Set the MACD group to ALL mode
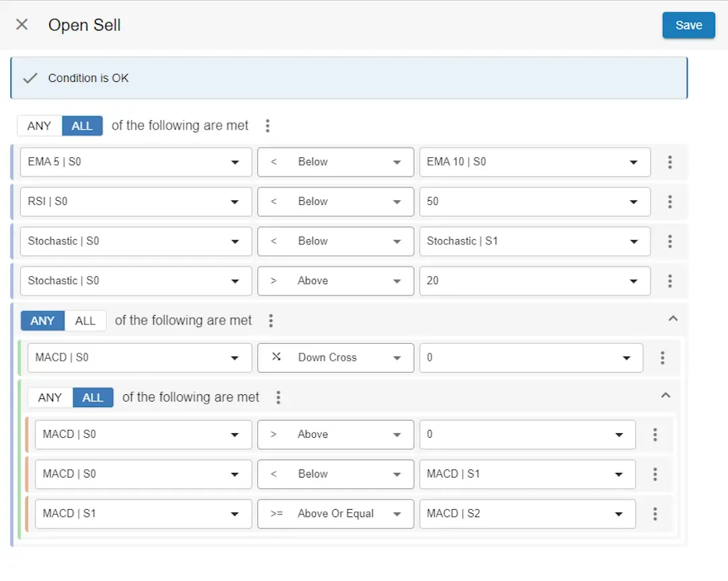This screenshot has width=728, height=581. 85,320
